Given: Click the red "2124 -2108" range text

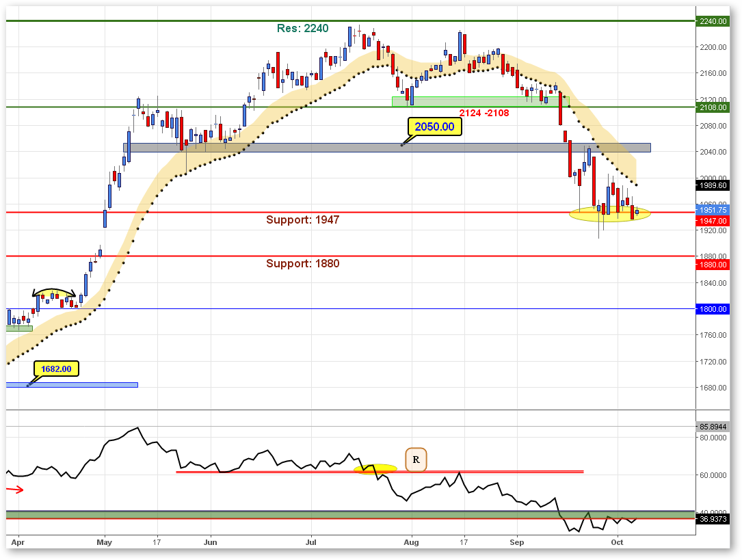Looking at the screenshot, I should [484, 113].
